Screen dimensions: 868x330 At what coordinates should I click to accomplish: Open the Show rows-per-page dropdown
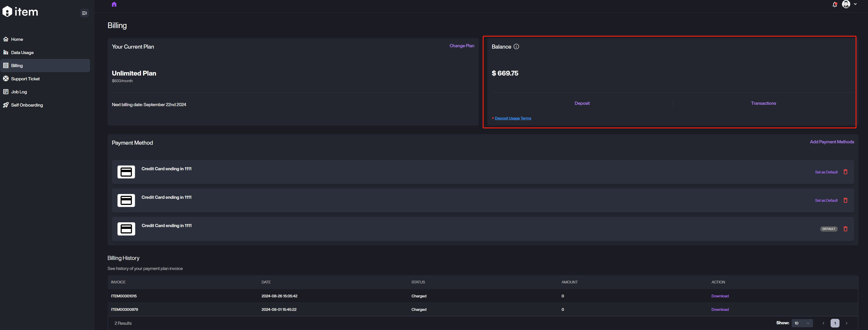[802, 323]
